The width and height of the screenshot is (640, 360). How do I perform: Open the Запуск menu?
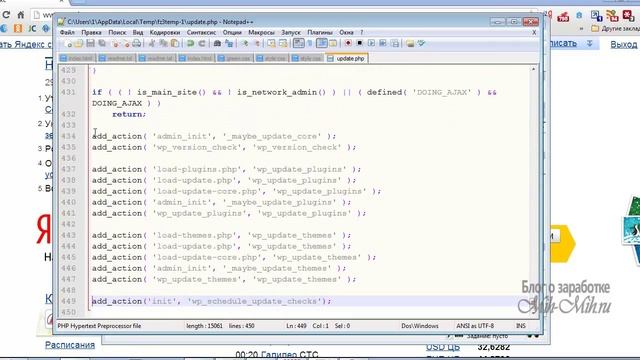click(x=291, y=32)
